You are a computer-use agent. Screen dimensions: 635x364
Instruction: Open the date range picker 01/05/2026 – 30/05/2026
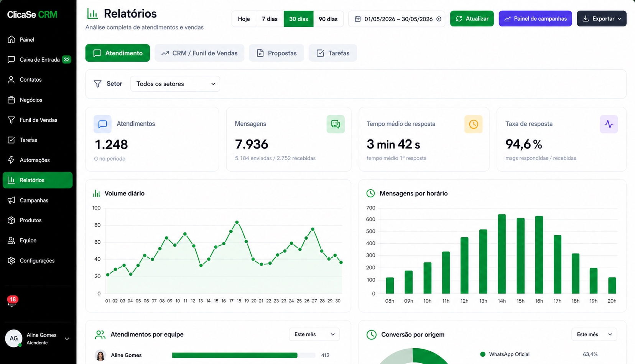396,19
